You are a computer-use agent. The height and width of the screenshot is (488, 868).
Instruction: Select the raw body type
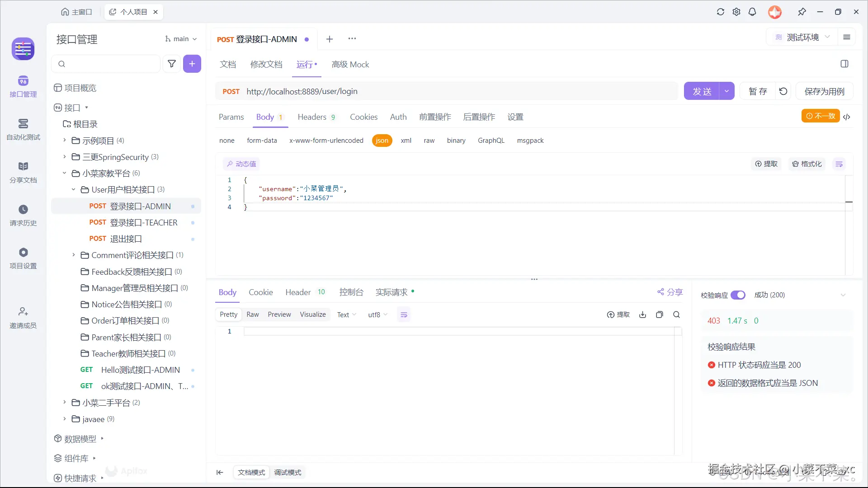(429, 141)
